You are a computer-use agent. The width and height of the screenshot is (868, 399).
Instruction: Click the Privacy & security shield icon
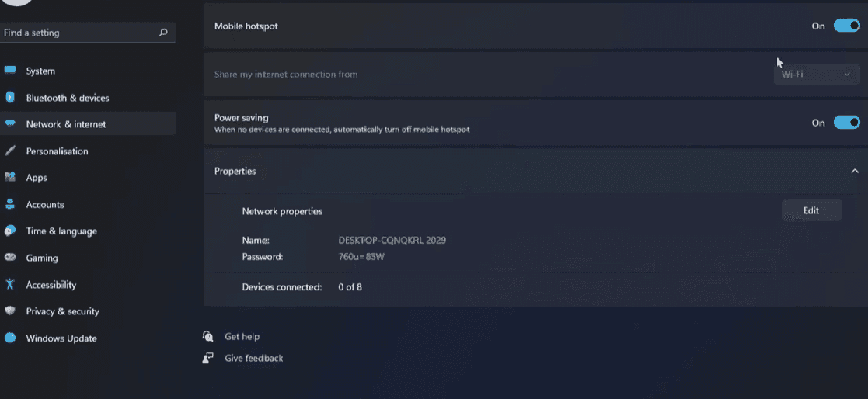tap(10, 311)
